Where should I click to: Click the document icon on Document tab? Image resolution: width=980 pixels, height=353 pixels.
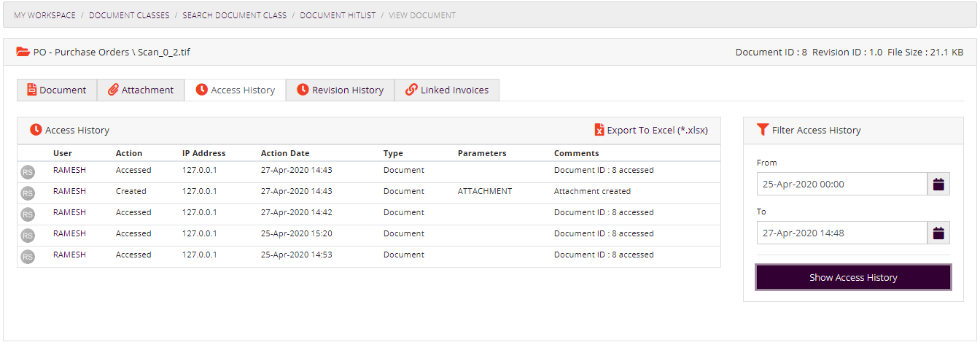click(x=32, y=90)
